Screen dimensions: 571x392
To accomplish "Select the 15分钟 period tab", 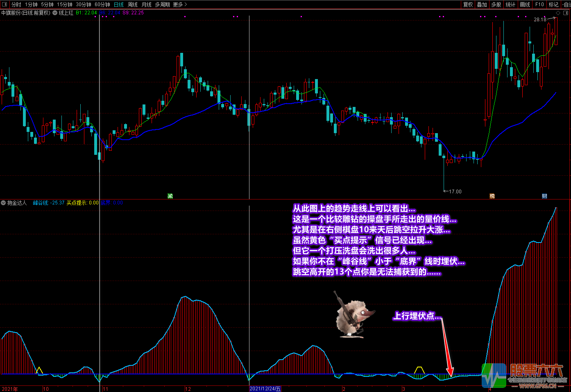I will click(65, 5).
